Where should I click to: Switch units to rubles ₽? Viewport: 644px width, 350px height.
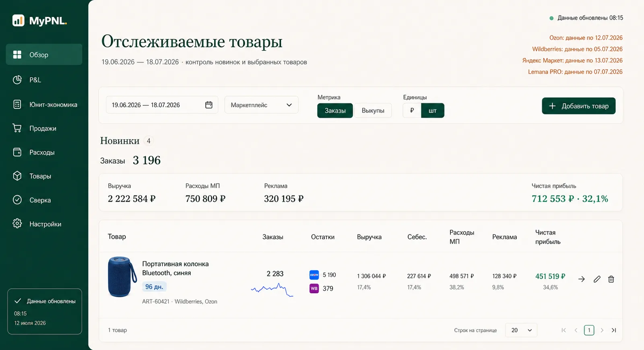coord(412,110)
